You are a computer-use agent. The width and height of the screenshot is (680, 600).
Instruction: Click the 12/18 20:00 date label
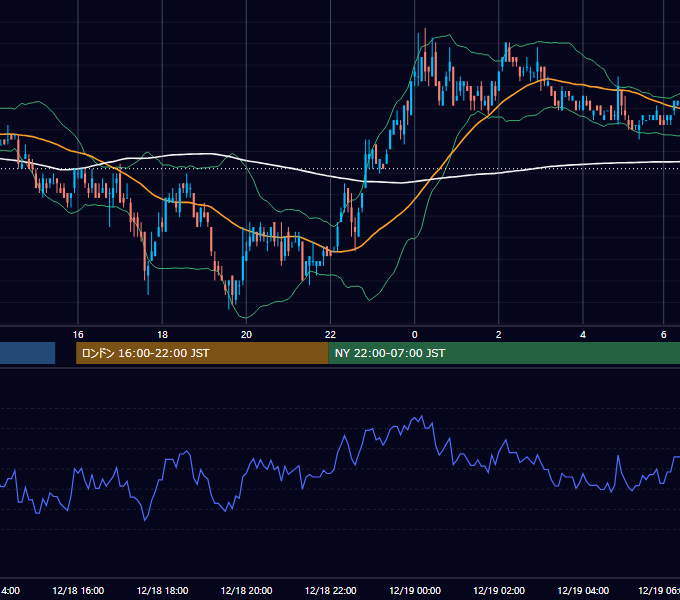pyautogui.click(x=246, y=591)
